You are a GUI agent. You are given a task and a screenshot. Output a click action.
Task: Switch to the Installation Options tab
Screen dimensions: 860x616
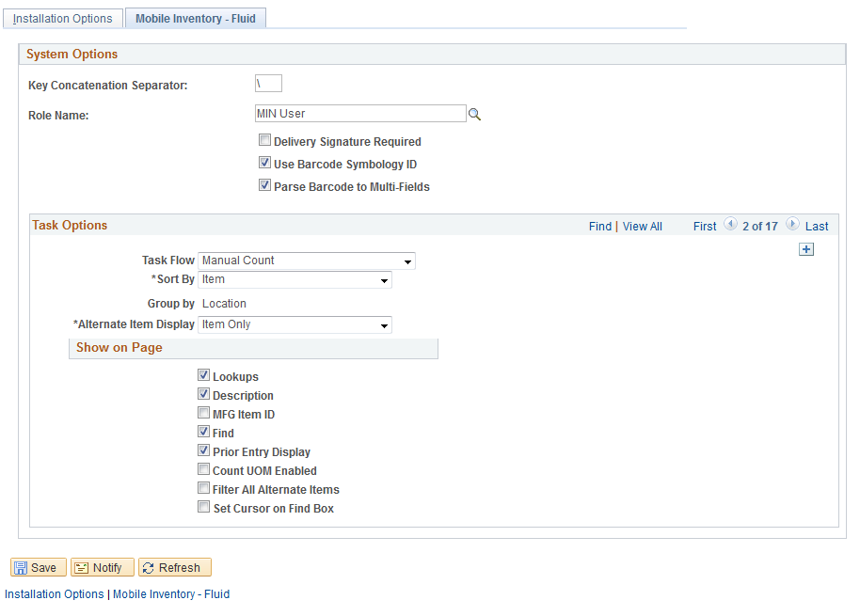(x=62, y=18)
